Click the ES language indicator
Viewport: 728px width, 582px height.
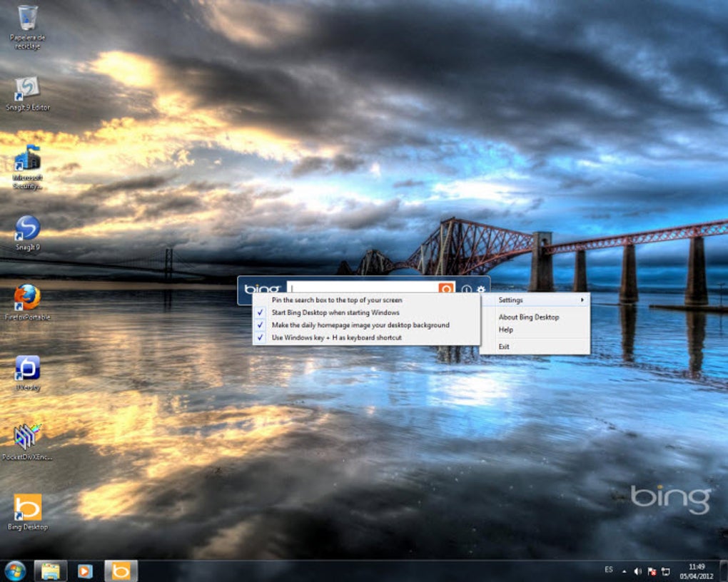point(609,569)
